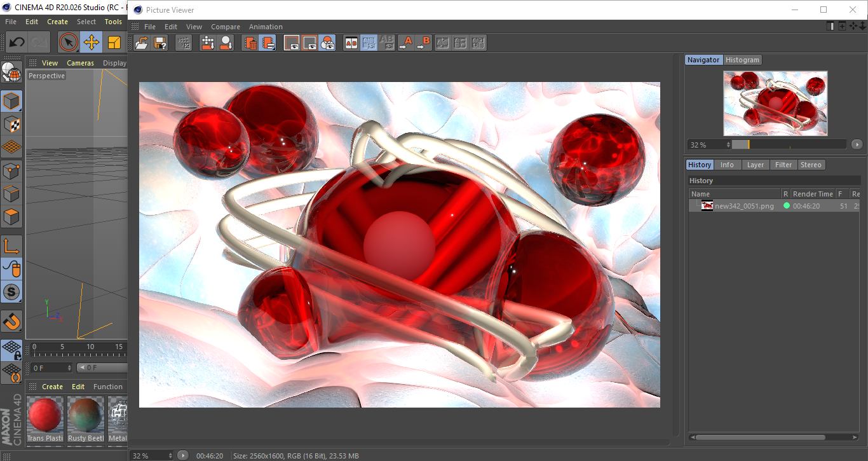Viewport: 868px width, 461px height.
Task: Switch to the Histogram tab
Action: tap(742, 60)
